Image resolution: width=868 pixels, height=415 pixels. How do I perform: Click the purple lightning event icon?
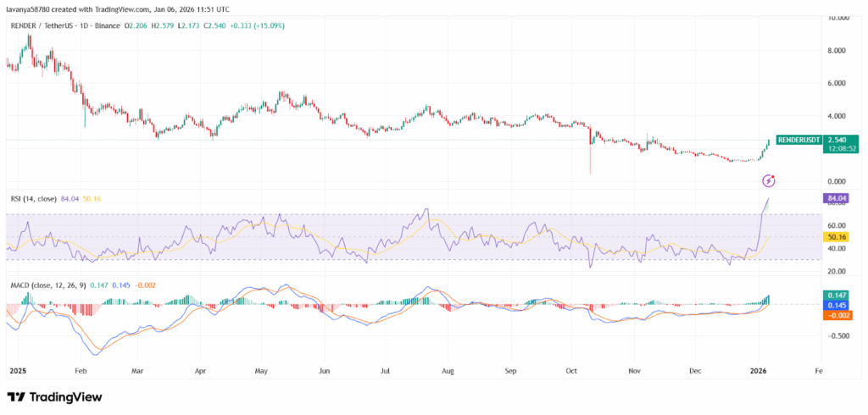[768, 180]
